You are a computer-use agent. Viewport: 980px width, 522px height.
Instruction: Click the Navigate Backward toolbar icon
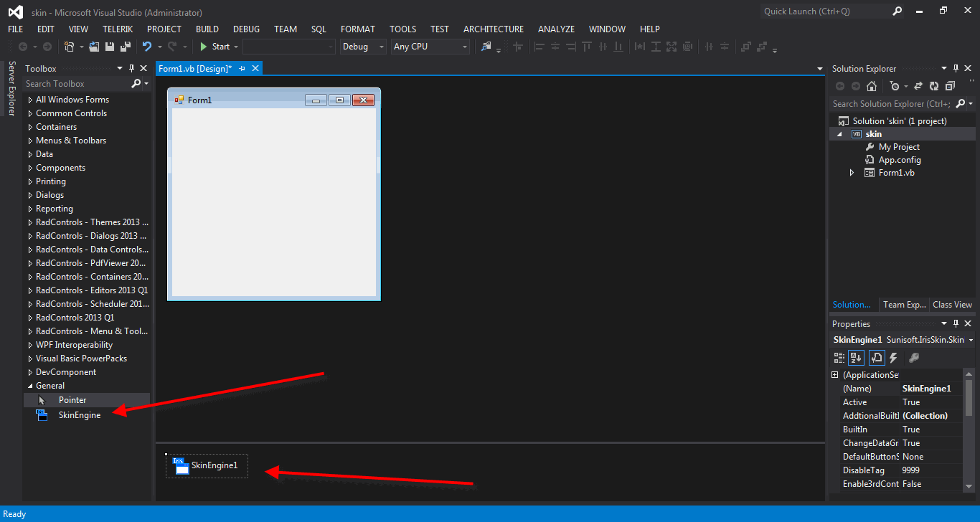click(24, 47)
